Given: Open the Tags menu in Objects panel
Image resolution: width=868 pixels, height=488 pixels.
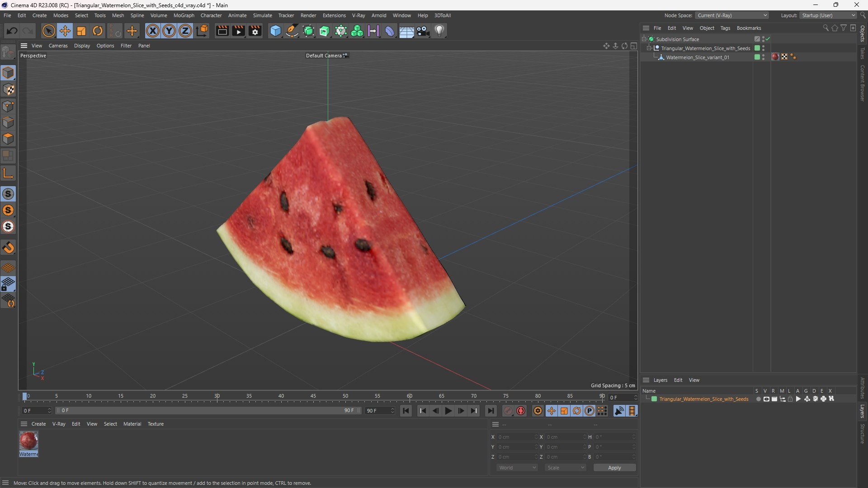Looking at the screenshot, I should click(x=725, y=28).
